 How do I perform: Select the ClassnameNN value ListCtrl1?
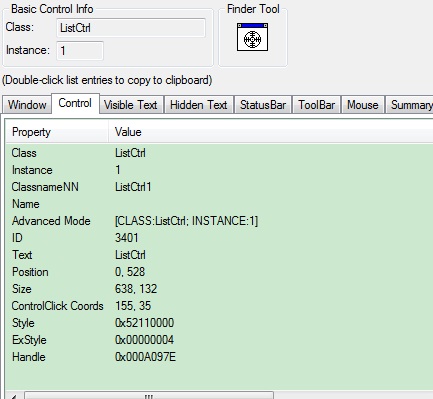click(x=133, y=187)
